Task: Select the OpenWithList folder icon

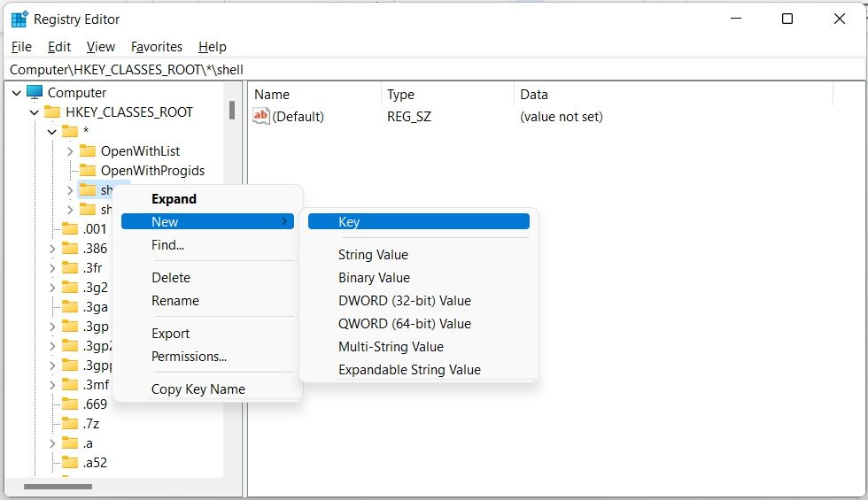Action: point(88,150)
